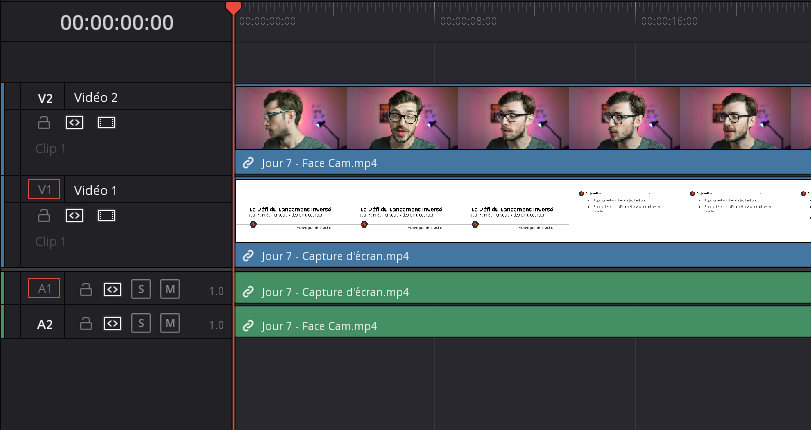This screenshot has height=430, width=811.
Task: Click link icon on A1 Capture d'écran clip
Action: tap(248, 292)
